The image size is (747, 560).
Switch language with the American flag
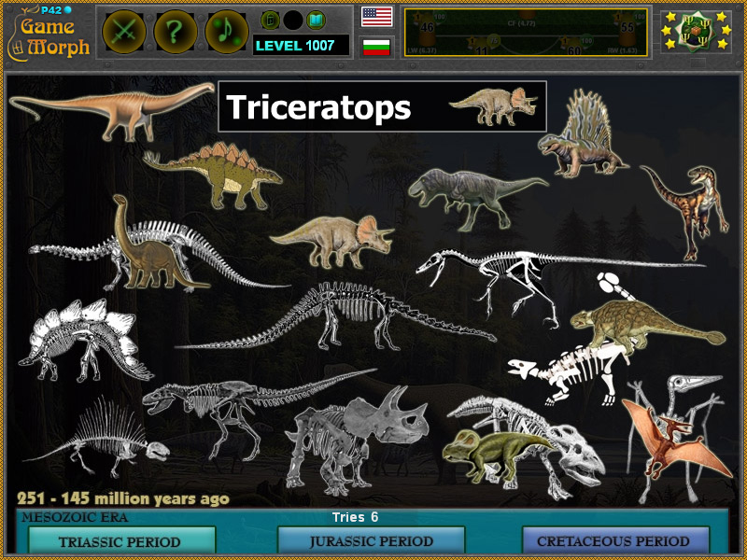click(x=376, y=15)
